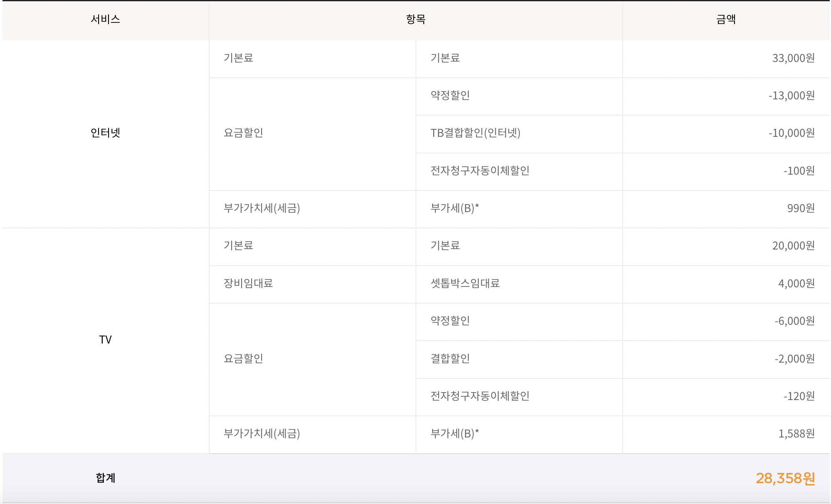Click the 4,000원 set-top box rental amount
Screen dimensions: 831x504
tap(796, 284)
